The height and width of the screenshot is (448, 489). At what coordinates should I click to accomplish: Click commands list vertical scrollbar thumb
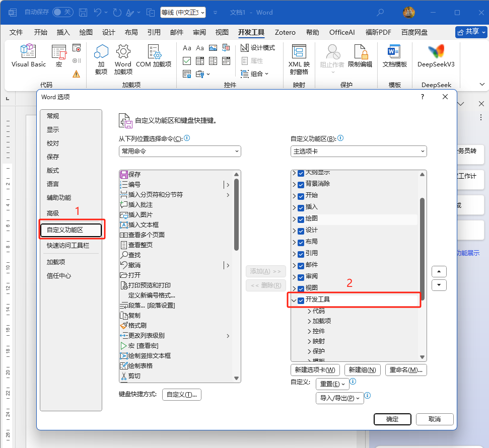coord(236,214)
